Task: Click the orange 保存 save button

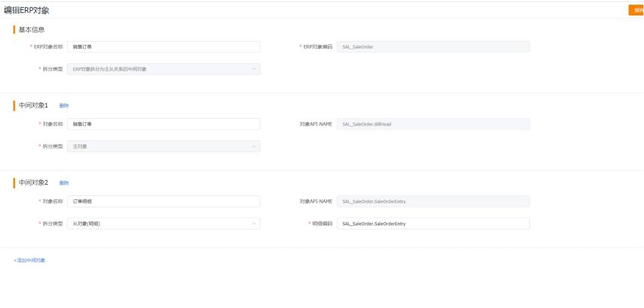Action: pos(636,10)
